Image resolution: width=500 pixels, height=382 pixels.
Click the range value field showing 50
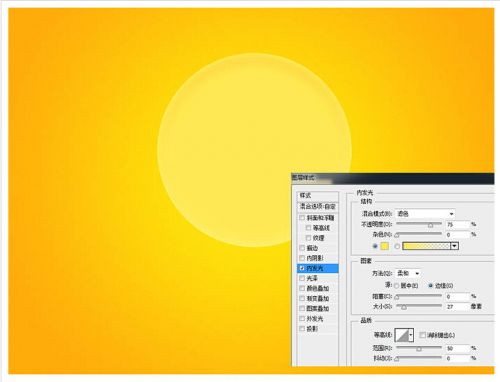[457, 348]
